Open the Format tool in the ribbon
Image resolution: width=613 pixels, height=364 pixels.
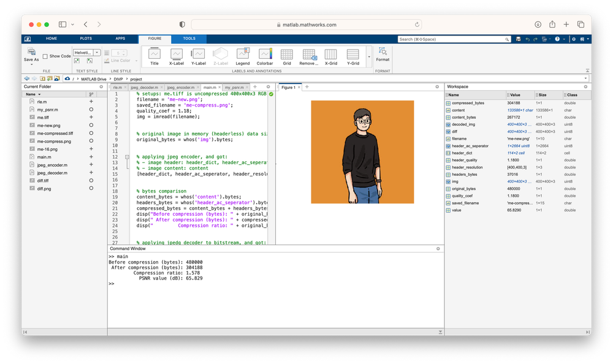pos(382,55)
